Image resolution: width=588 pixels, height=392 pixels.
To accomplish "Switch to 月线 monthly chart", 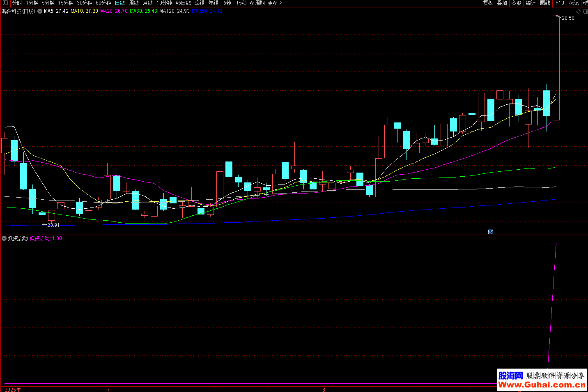I will coord(148,3).
